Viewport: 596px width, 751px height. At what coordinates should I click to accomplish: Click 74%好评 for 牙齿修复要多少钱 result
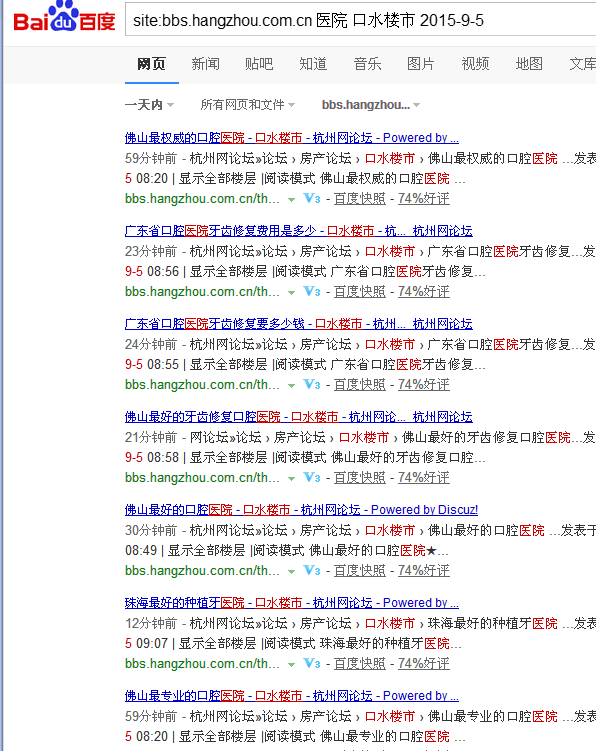[424, 384]
